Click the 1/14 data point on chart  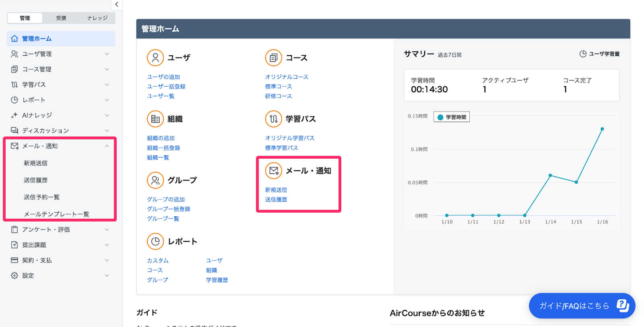(550, 175)
